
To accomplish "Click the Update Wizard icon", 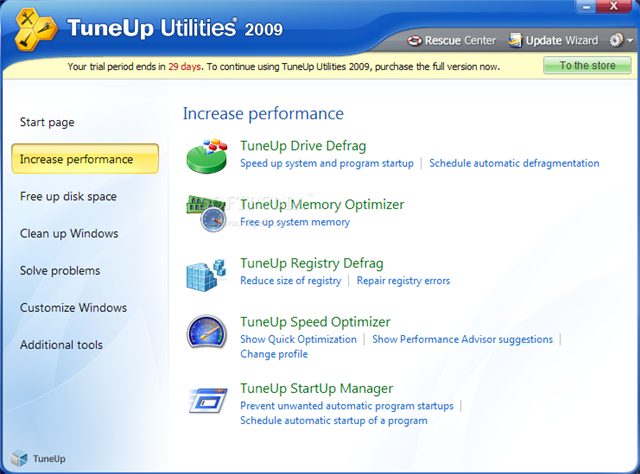I will click(x=515, y=40).
